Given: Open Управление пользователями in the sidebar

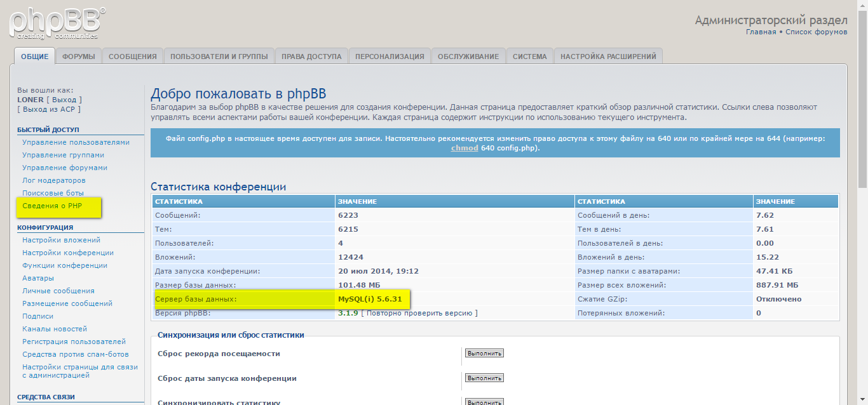Looking at the screenshot, I should point(76,142).
